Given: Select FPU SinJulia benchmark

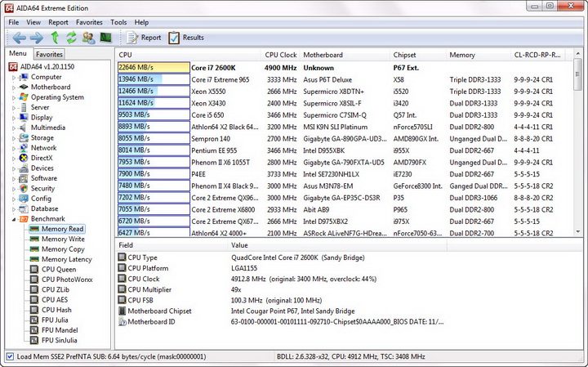Looking at the screenshot, I should click(60, 340).
